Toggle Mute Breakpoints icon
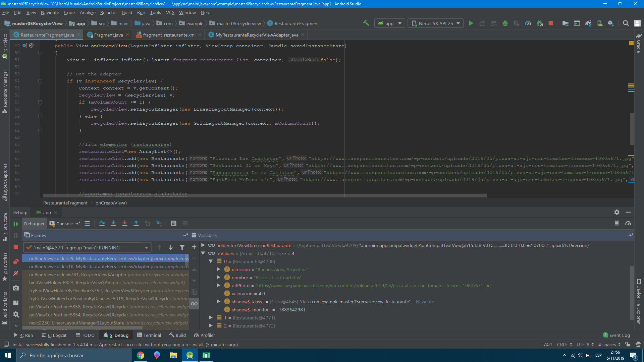The image size is (644, 362). point(16,274)
